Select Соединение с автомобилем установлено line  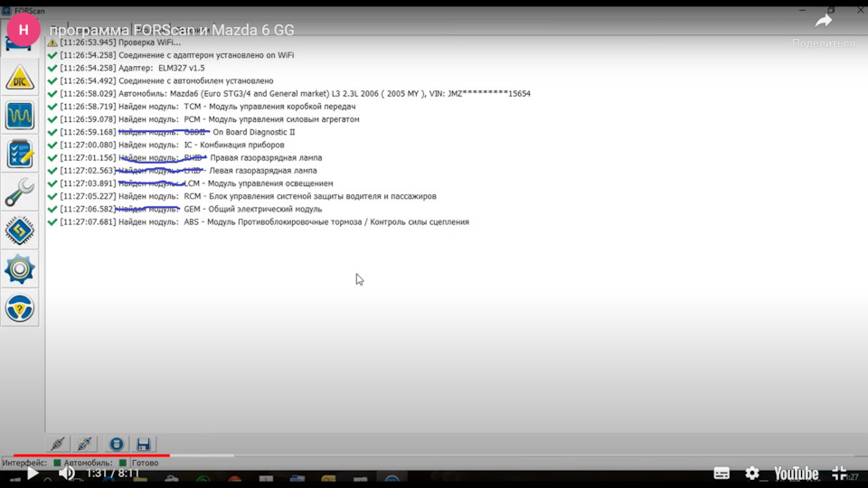point(161,80)
